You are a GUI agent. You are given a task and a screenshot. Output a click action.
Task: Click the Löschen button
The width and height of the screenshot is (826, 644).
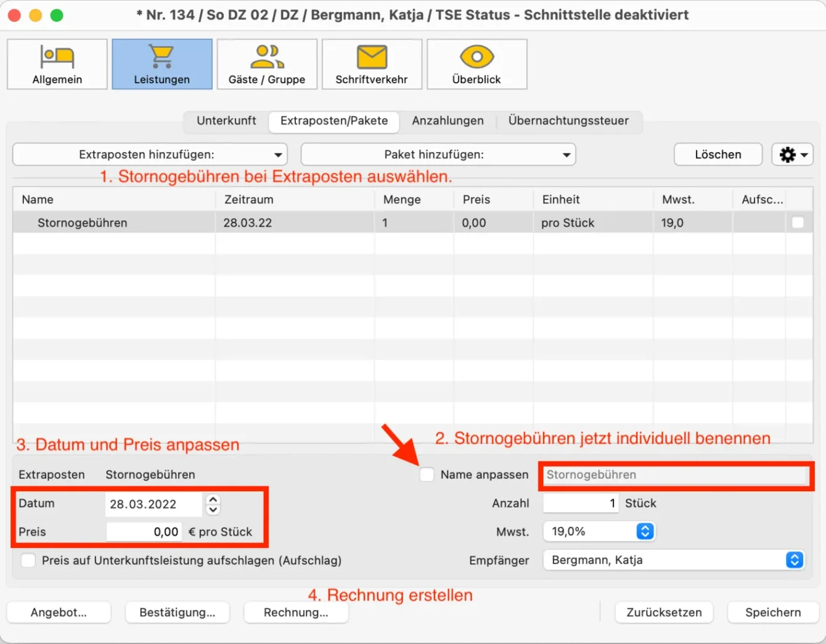[x=718, y=155]
